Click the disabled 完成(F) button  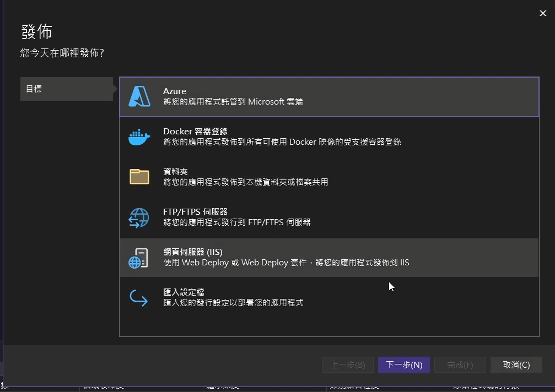(x=460, y=365)
